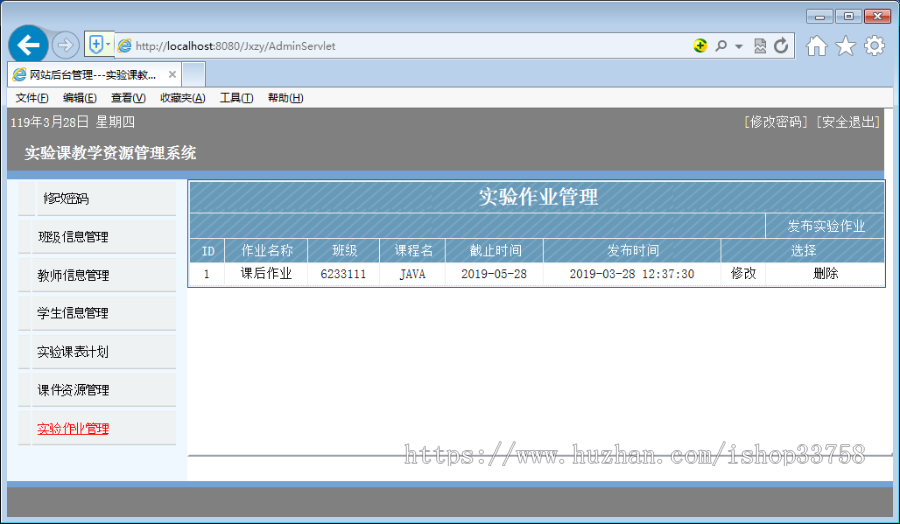Click the [安全退出] logout link
The image size is (900, 524).
point(848,122)
